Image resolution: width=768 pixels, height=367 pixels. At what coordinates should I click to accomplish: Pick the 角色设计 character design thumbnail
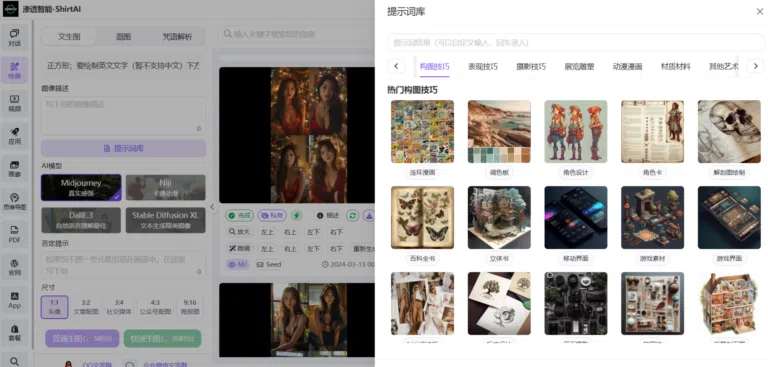[x=576, y=132]
